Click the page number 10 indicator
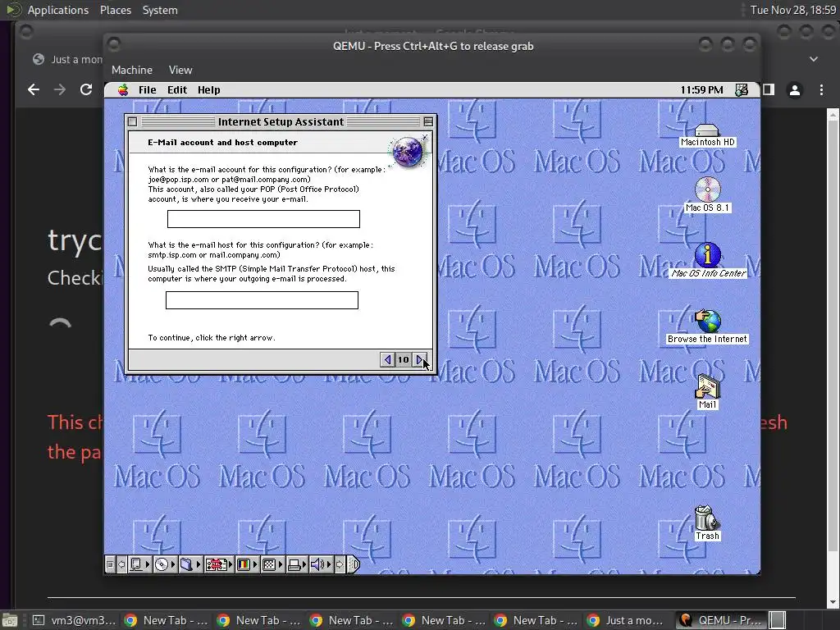The height and width of the screenshot is (630, 840). (x=404, y=360)
